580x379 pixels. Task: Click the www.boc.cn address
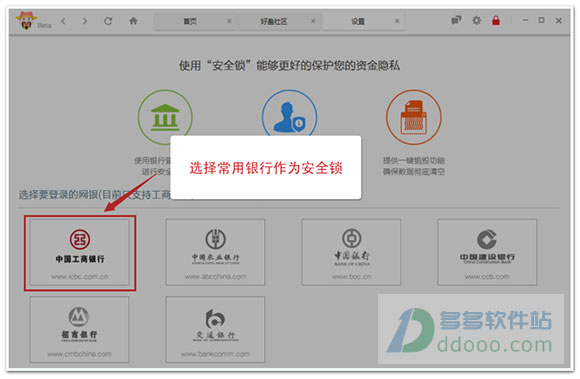pyautogui.click(x=351, y=277)
